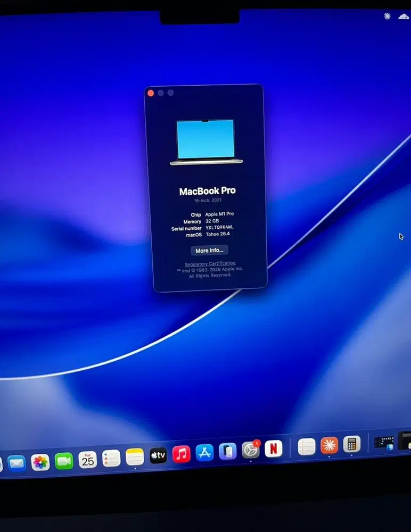Viewport: 411px width, 532px height.
Task: Launch Netflix from the Dock
Action: click(274, 448)
